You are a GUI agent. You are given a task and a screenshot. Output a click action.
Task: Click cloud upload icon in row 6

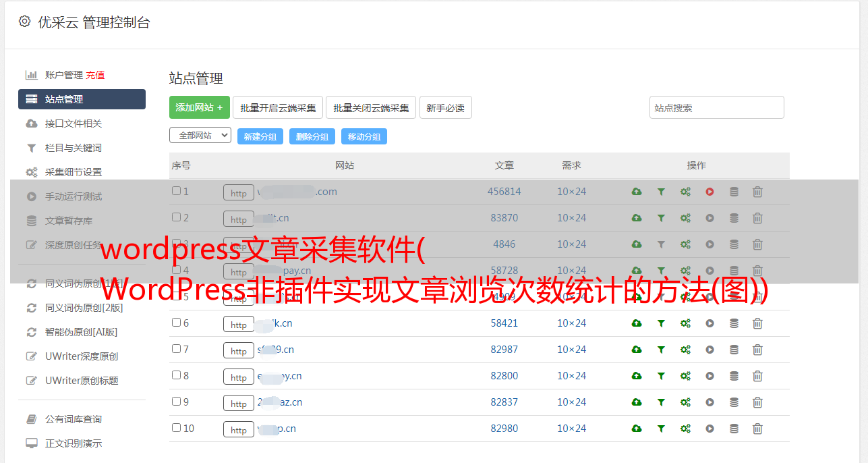tap(637, 323)
